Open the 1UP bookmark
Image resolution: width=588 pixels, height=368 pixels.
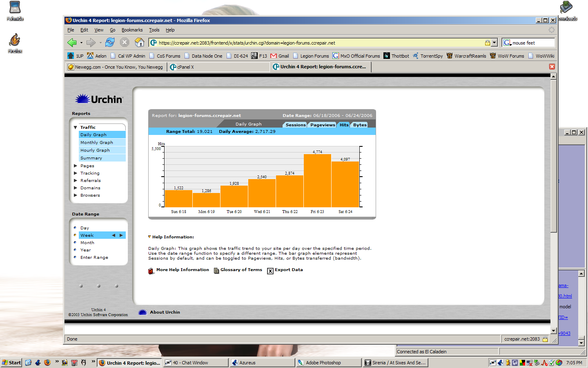(x=76, y=56)
